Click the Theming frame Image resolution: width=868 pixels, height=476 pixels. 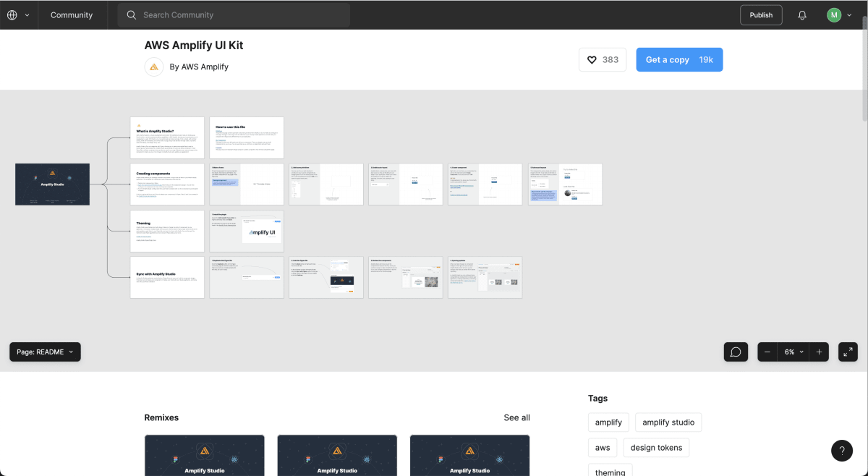[x=167, y=231]
